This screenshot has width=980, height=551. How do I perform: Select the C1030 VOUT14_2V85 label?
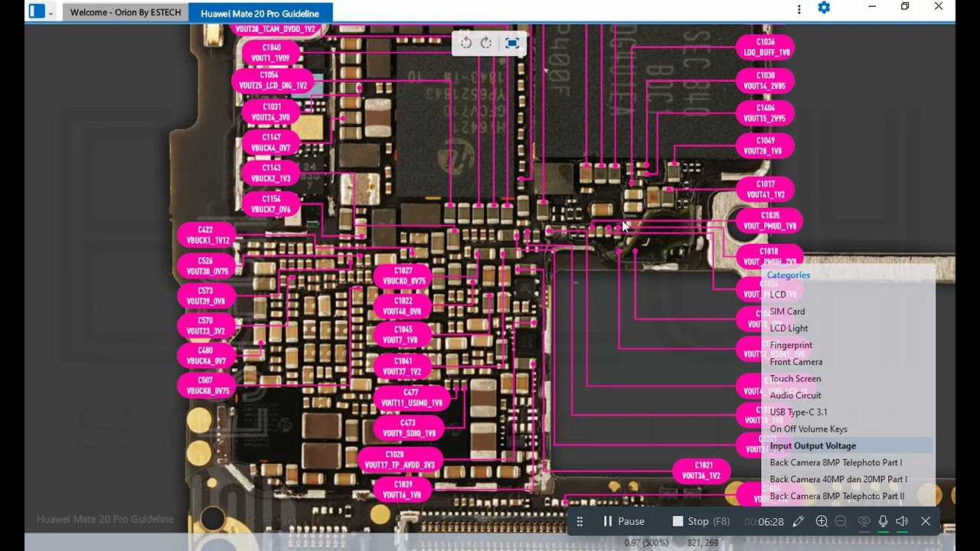[x=766, y=81]
